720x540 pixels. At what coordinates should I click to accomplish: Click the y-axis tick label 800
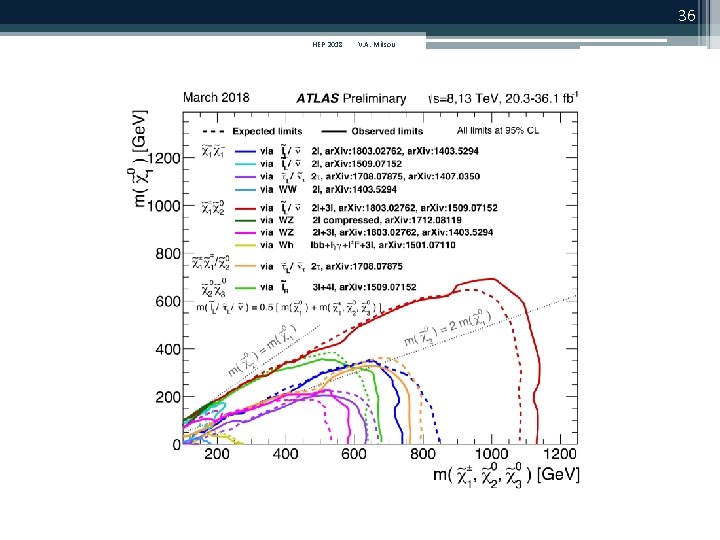click(x=168, y=253)
